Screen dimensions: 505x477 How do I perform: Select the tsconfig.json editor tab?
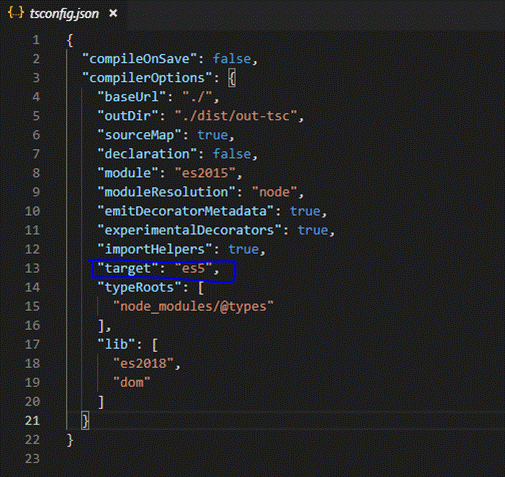click(x=63, y=14)
